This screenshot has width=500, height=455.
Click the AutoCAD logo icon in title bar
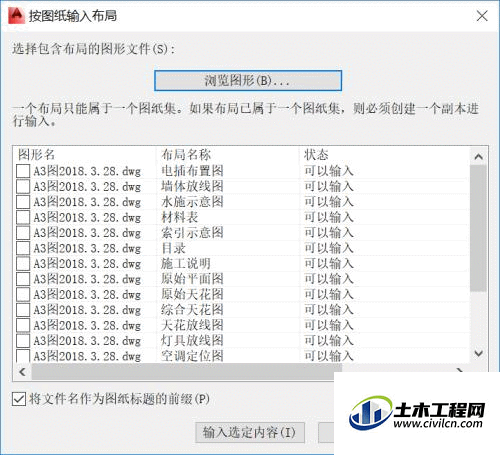(x=16, y=16)
